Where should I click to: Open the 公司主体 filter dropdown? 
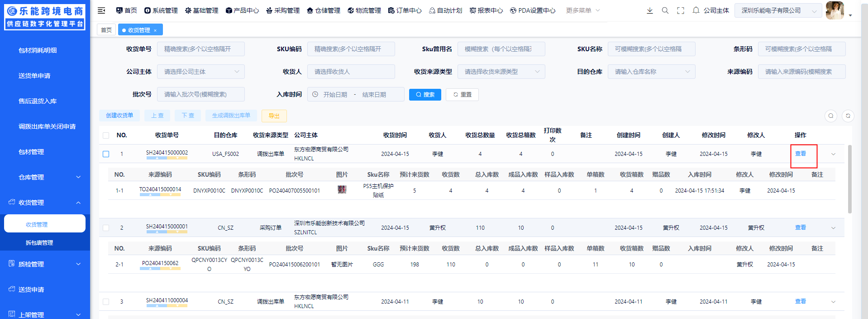[200, 72]
